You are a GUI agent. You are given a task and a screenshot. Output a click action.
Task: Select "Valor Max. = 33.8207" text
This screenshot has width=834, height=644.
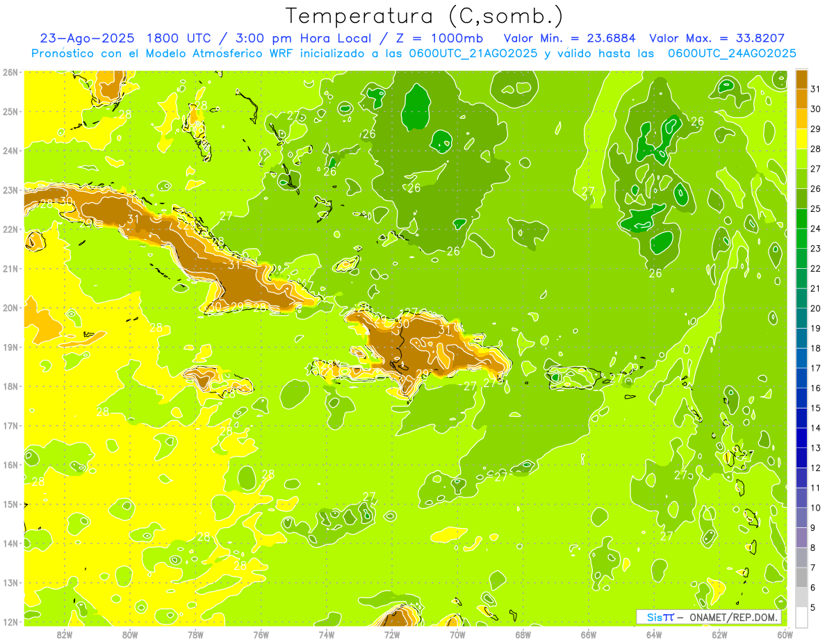click(717, 38)
